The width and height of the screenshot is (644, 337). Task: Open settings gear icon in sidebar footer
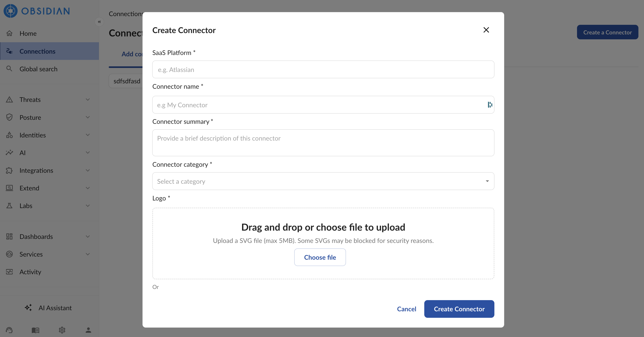[x=62, y=330]
